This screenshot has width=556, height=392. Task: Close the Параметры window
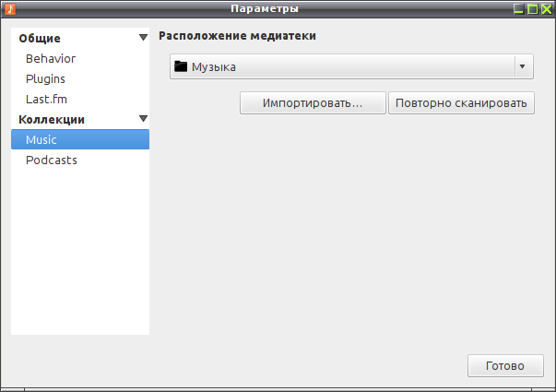coord(547,9)
